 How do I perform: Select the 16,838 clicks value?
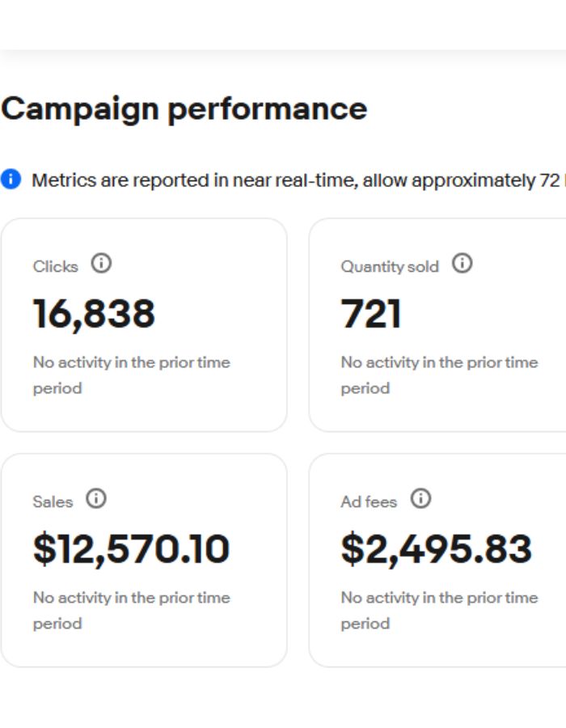coord(94,314)
